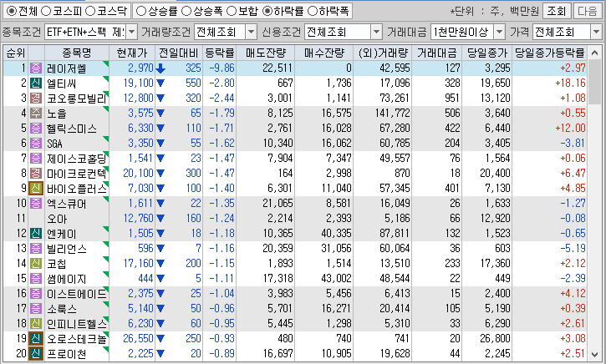Screen dimensions: 606x364
Task: Click the 증 badge icon for 썸에이지
Action: pyautogui.click(x=36, y=279)
